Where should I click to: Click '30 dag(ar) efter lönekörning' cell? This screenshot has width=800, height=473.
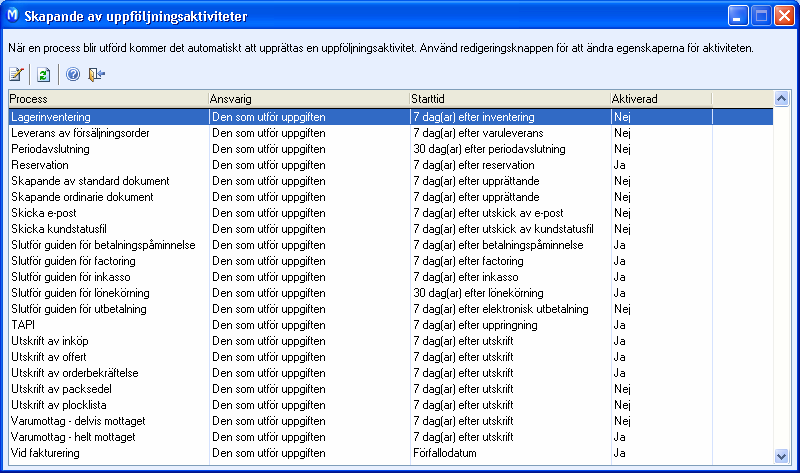point(478,293)
